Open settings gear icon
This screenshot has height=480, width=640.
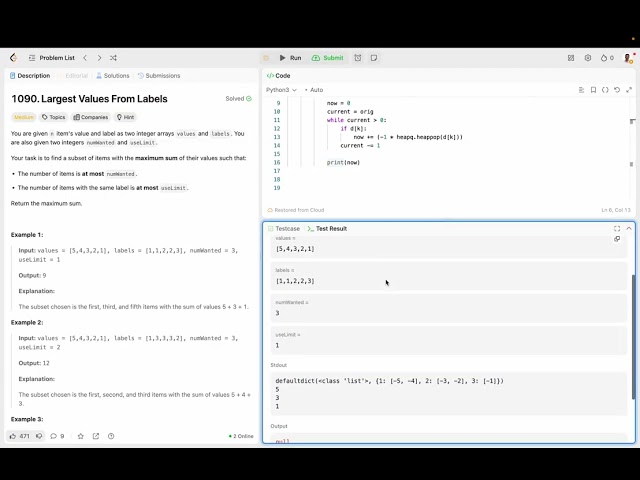pyautogui.click(x=588, y=58)
